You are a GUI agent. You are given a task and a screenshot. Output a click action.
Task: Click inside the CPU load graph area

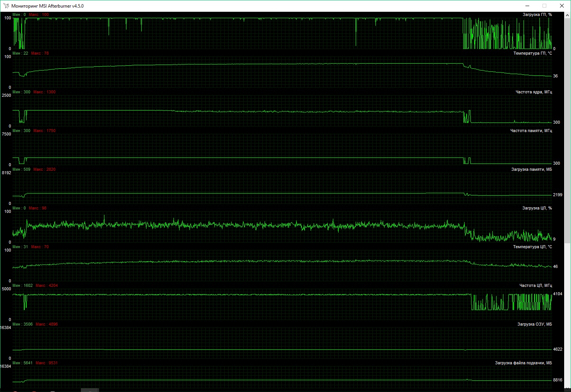point(282,227)
